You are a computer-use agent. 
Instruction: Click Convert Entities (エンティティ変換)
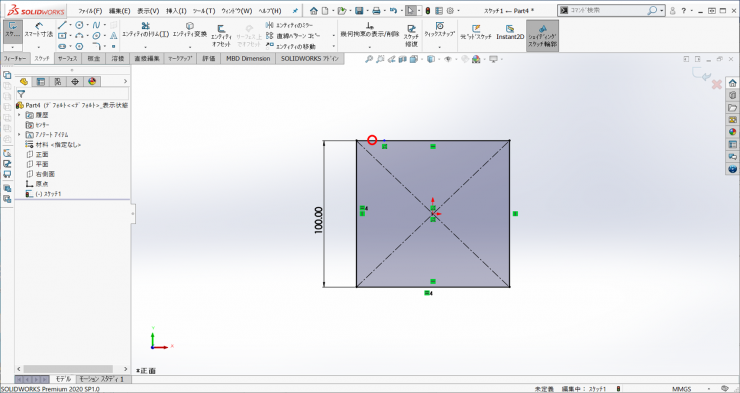pos(190,30)
